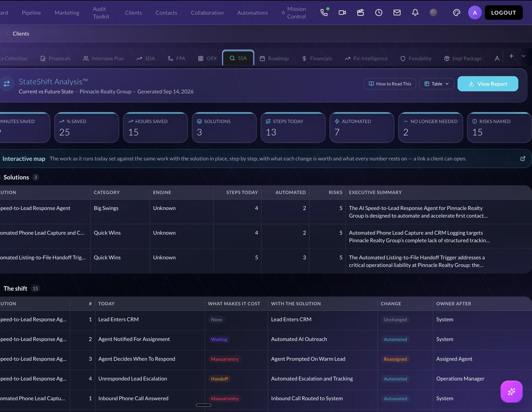This screenshot has height=412, width=532.
Task: Click the gray status orb
Action: (433, 12)
